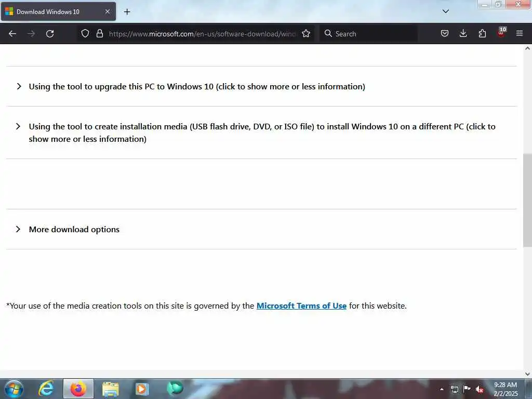The width and height of the screenshot is (532, 399).
Task: Click the extension icon with badge 10
Action: [x=501, y=33]
